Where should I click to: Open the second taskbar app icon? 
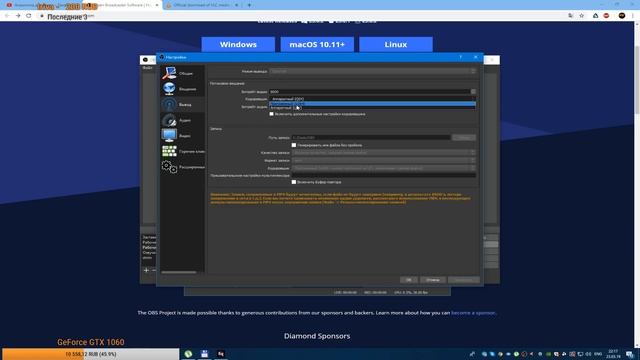pyautogui.click(x=204, y=354)
